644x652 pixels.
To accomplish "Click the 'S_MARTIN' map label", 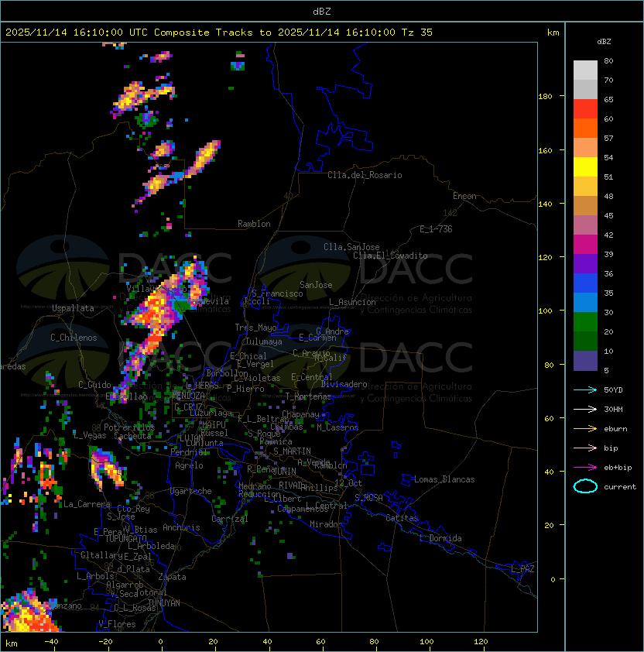I will coord(292,451).
